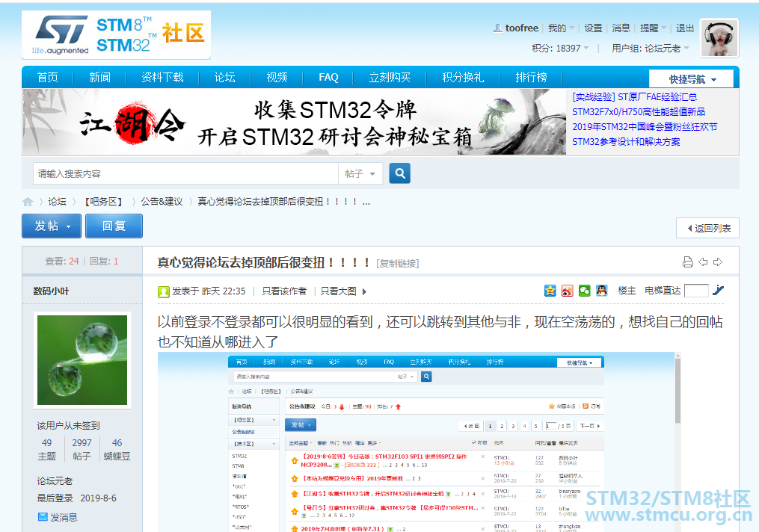
Task: Open the 排行榜 nav tab
Action: (x=531, y=78)
